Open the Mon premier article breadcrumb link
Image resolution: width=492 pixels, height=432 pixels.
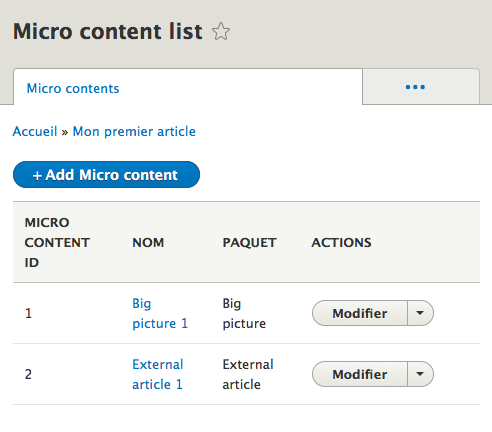tap(134, 131)
